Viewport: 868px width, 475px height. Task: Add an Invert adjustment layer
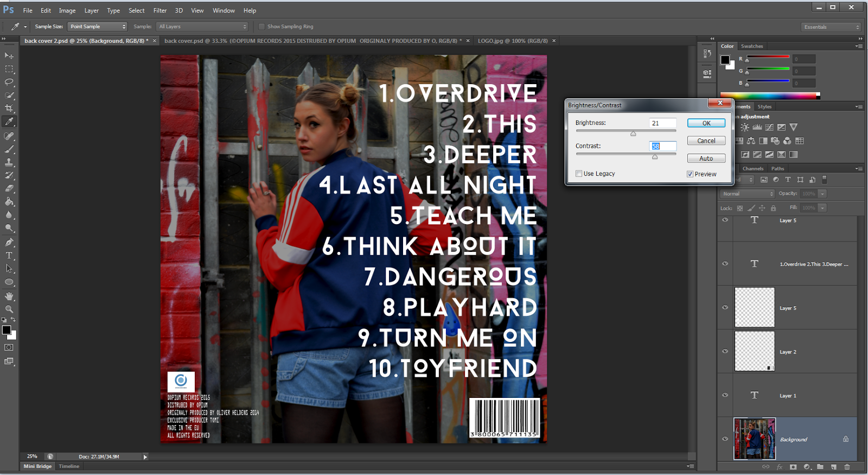tap(745, 155)
